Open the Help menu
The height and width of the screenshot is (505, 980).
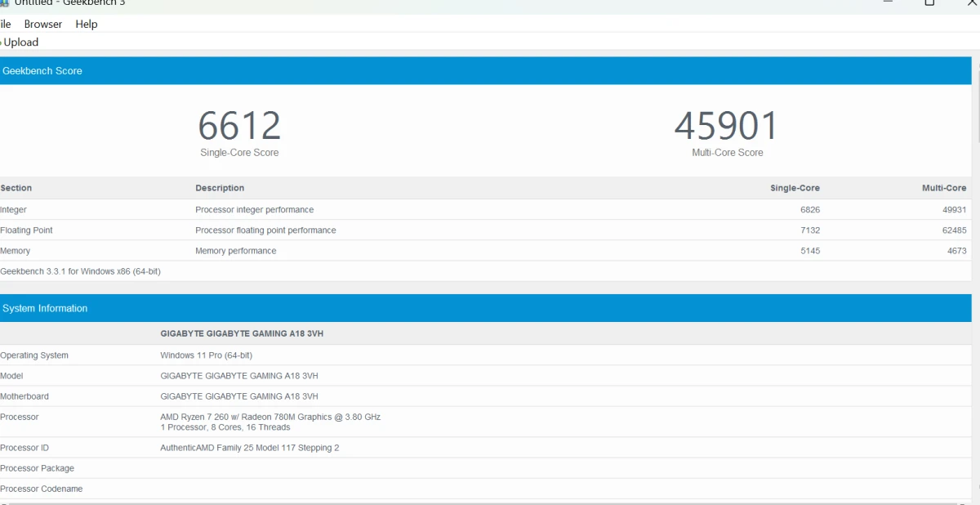[87, 24]
